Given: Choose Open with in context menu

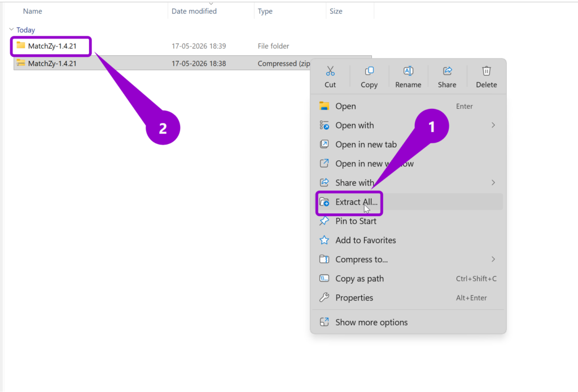Looking at the screenshot, I should tap(408, 125).
